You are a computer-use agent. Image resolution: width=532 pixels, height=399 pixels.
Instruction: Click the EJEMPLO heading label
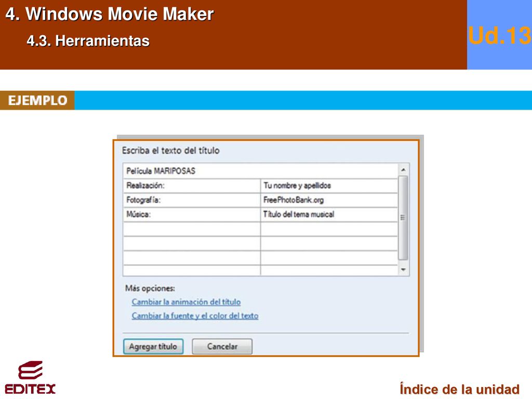click(x=37, y=100)
